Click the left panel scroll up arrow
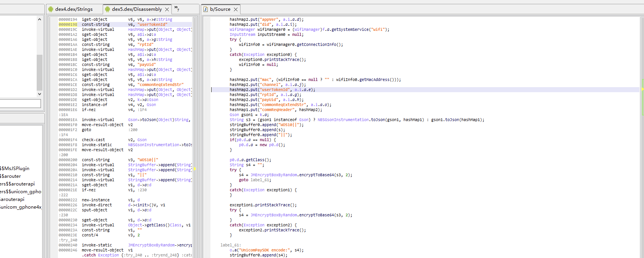Image resolution: width=644 pixels, height=258 pixels. [x=39, y=19]
